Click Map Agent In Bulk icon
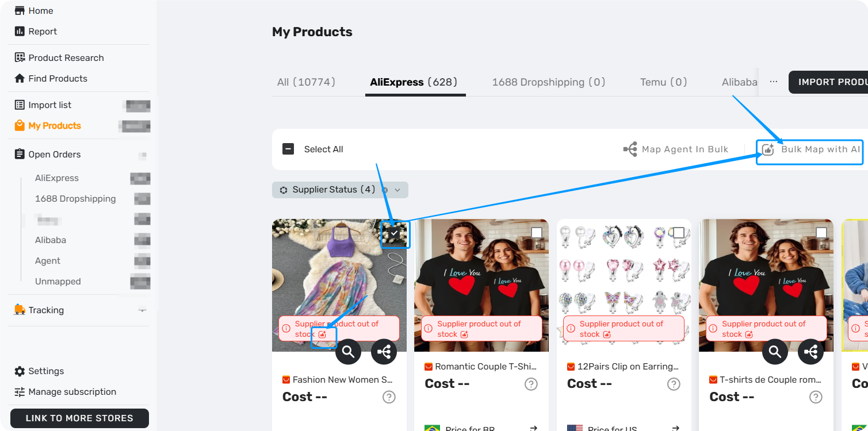The height and width of the screenshot is (431, 868). pos(630,149)
